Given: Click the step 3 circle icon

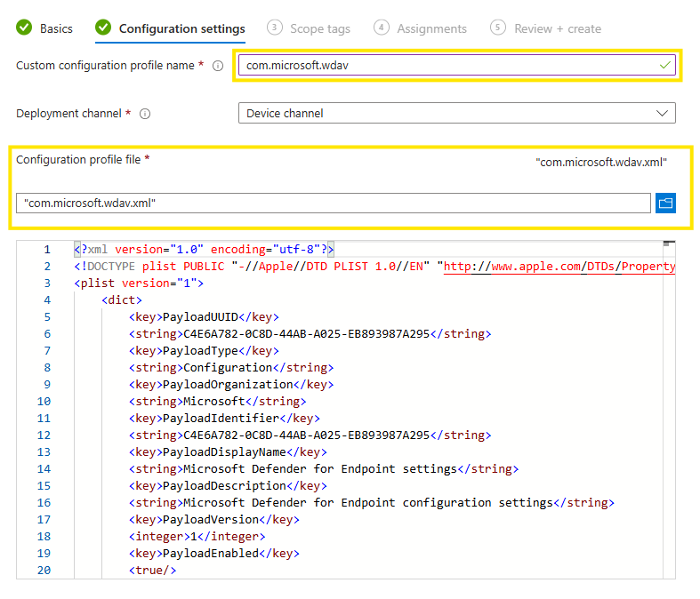Looking at the screenshot, I should (275, 28).
